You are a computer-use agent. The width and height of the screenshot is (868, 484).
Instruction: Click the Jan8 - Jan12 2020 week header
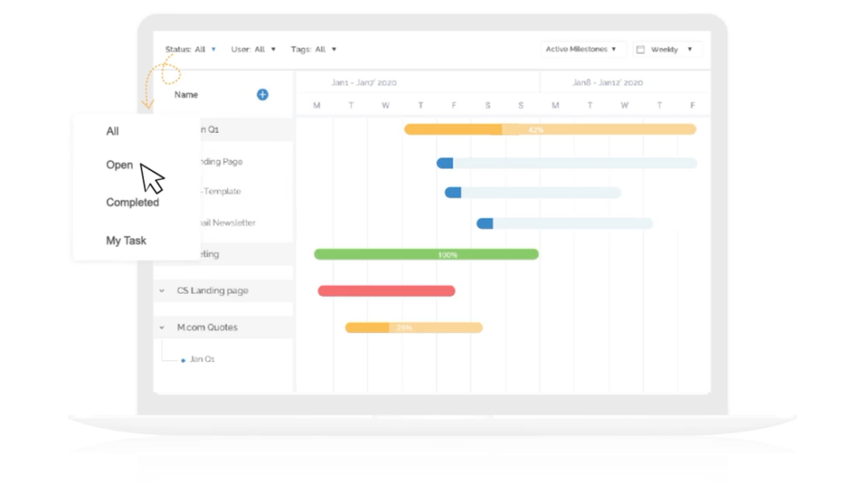coord(607,82)
